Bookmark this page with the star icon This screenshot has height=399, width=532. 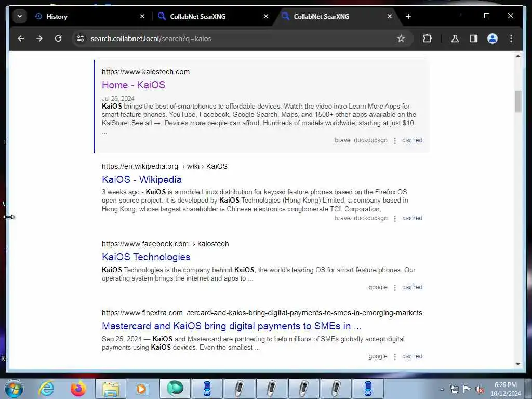[x=401, y=38]
